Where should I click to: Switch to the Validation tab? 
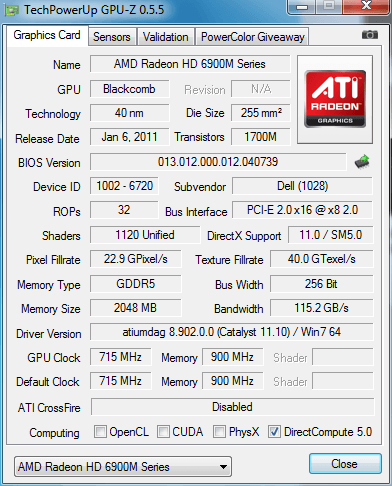tap(166, 37)
